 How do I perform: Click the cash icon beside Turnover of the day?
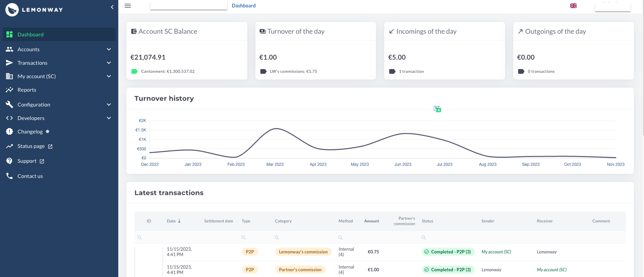(x=263, y=31)
